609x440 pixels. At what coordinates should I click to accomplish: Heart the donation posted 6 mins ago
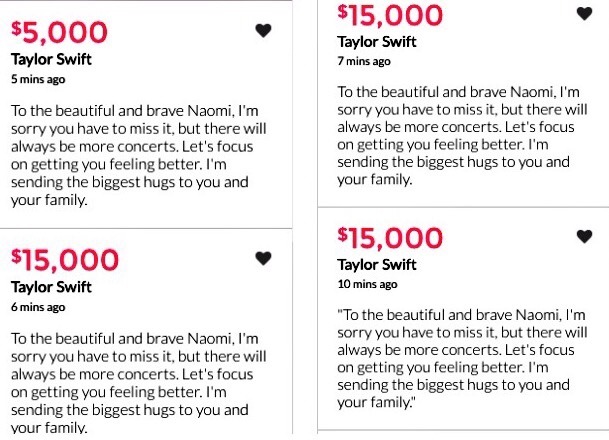[x=263, y=258]
